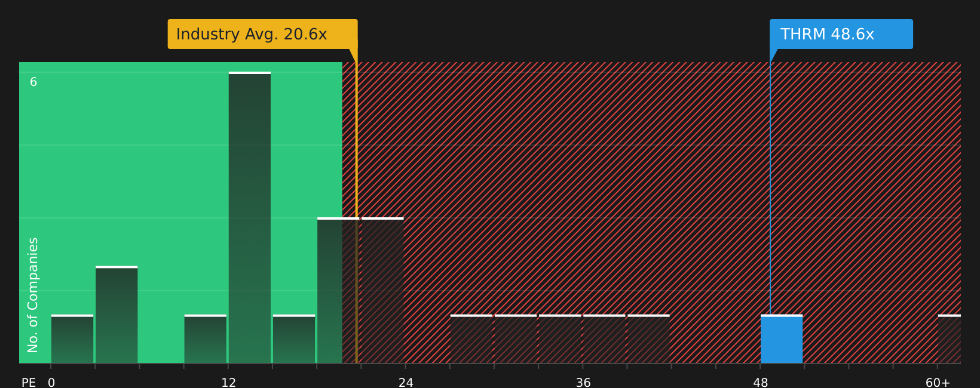Click the No. of Companies axis title
Screen dimensions: 980x388
tap(33, 295)
